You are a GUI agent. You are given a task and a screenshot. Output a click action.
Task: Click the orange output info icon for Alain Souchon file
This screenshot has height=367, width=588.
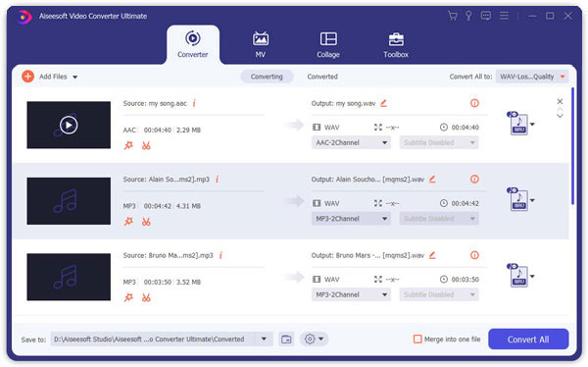[474, 180]
